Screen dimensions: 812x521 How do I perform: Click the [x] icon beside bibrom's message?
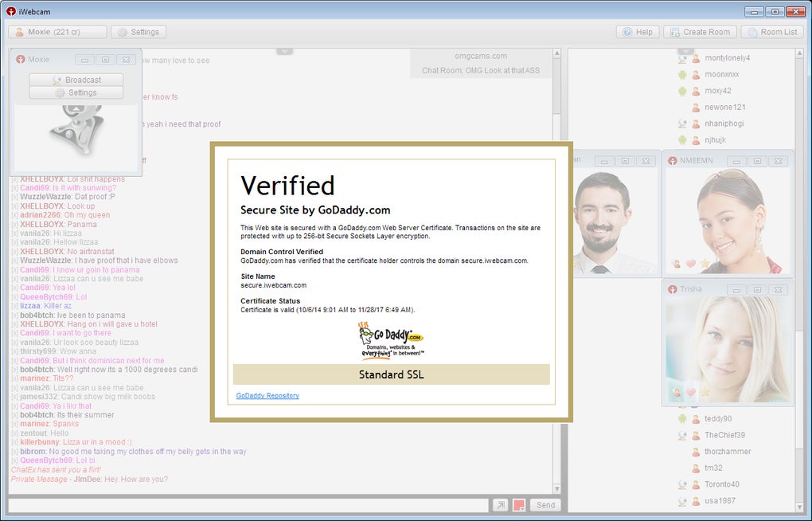coord(14,452)
